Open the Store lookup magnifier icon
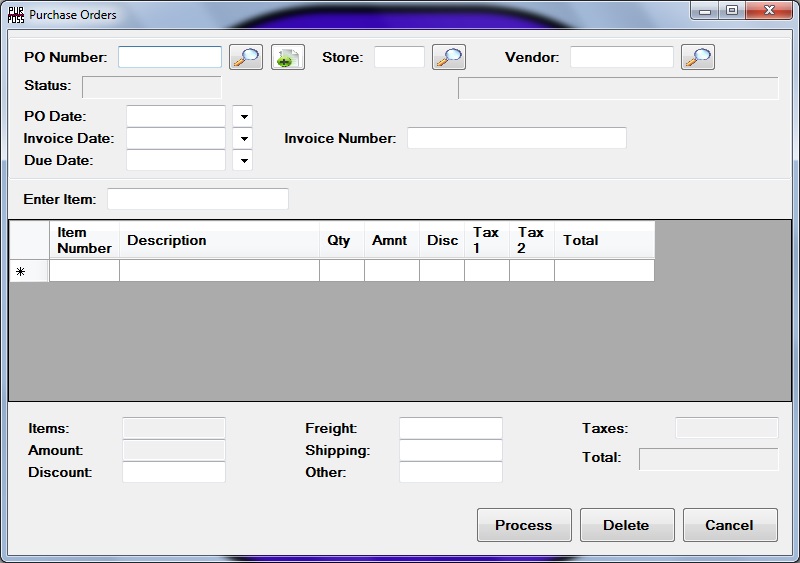 [448, 57]
